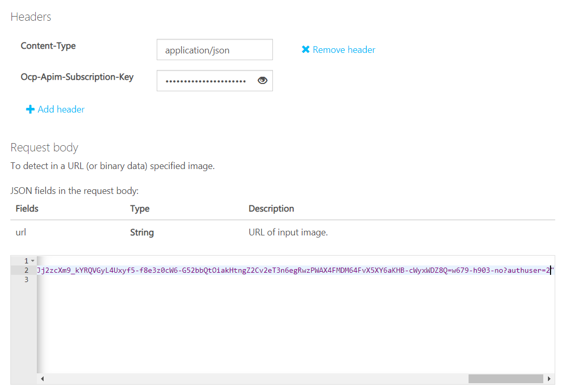Click the Content-Type label

(x=48, y=46)
